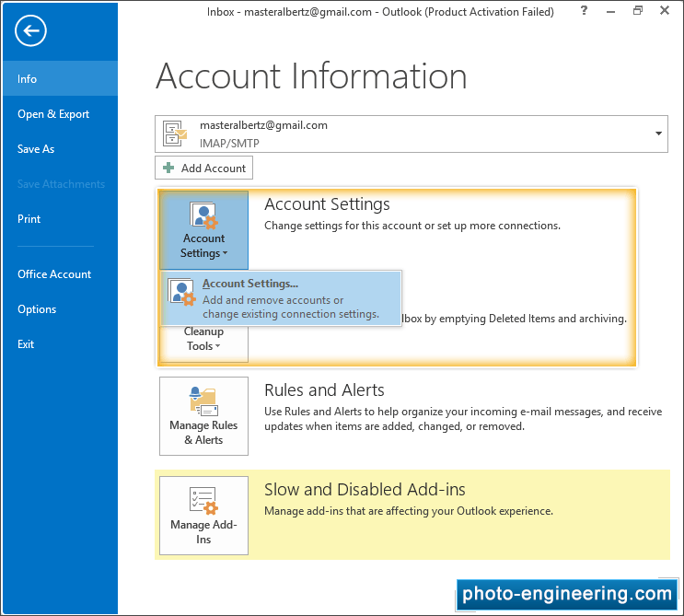684x616 pixels.
Task: Click the Account Information title
Action: [x=311, y=76]
